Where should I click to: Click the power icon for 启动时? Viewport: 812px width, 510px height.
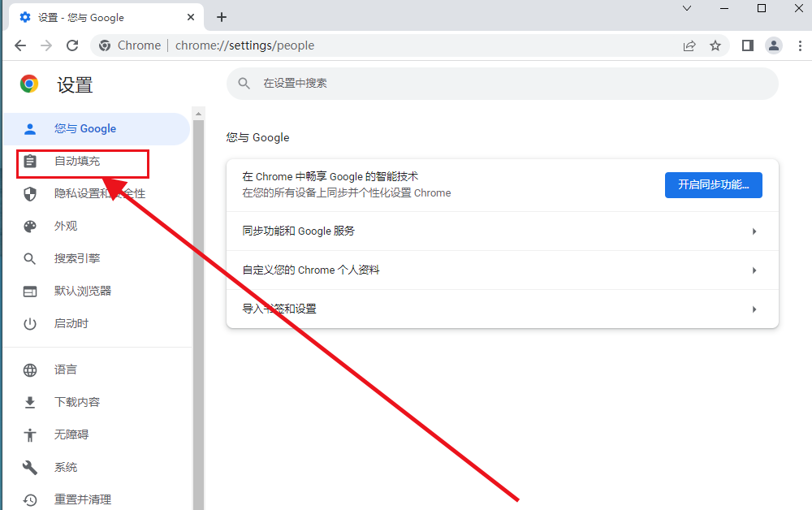click(30, 324)
